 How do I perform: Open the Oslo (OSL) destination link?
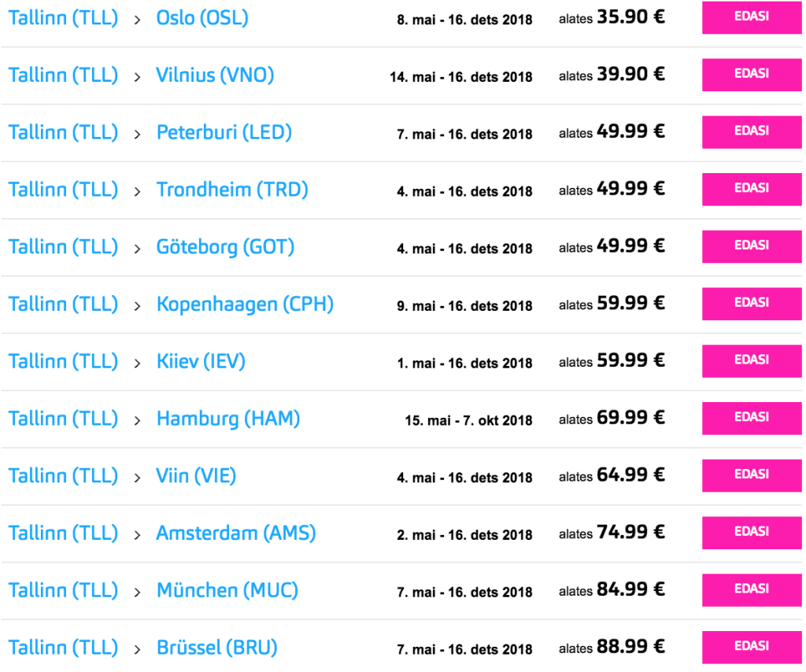(202, 17)
